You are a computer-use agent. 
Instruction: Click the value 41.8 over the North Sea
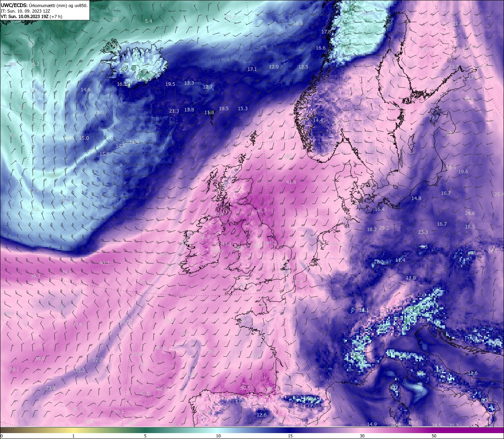[x=291, y=182]
